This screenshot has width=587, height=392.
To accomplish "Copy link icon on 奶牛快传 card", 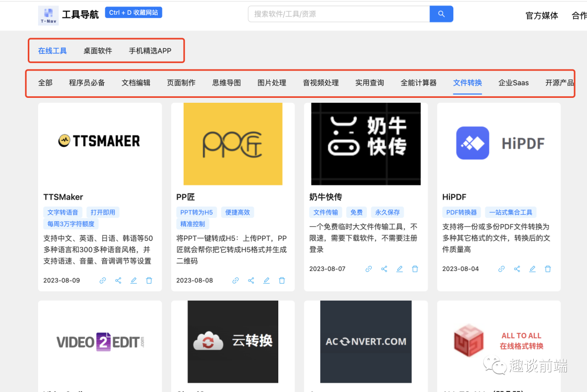I will [x=369, y=269].
